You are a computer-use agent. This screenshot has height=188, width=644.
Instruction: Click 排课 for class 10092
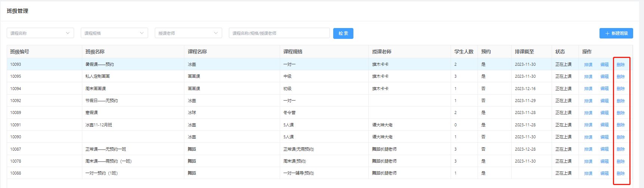pyautogui.click(x=588, y=101)
